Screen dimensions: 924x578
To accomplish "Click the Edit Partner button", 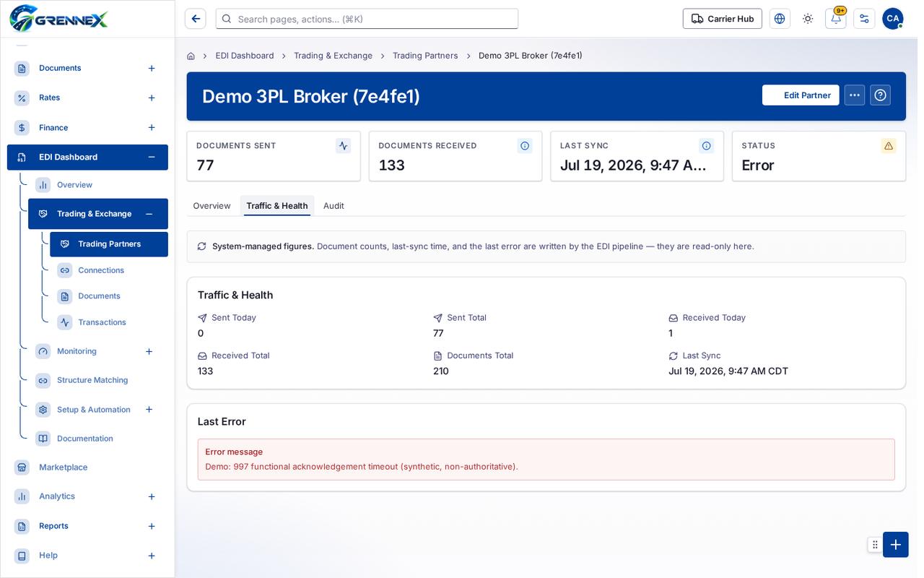I will pos(801,95).
